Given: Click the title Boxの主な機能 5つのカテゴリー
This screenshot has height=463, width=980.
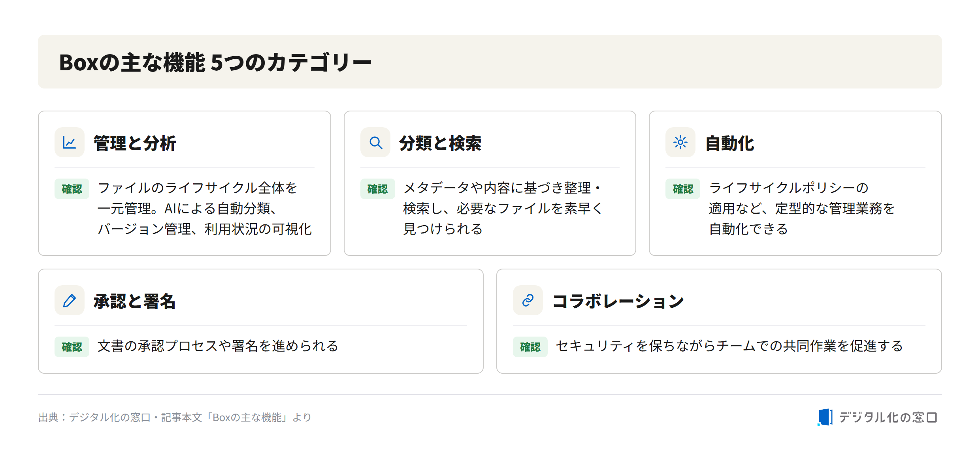Looking at the screenshot, I should coord(215,62).
